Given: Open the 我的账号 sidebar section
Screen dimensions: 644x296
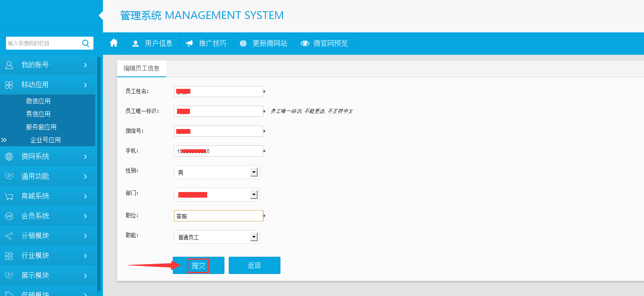Looking at the screenshot, I should 47,65.
